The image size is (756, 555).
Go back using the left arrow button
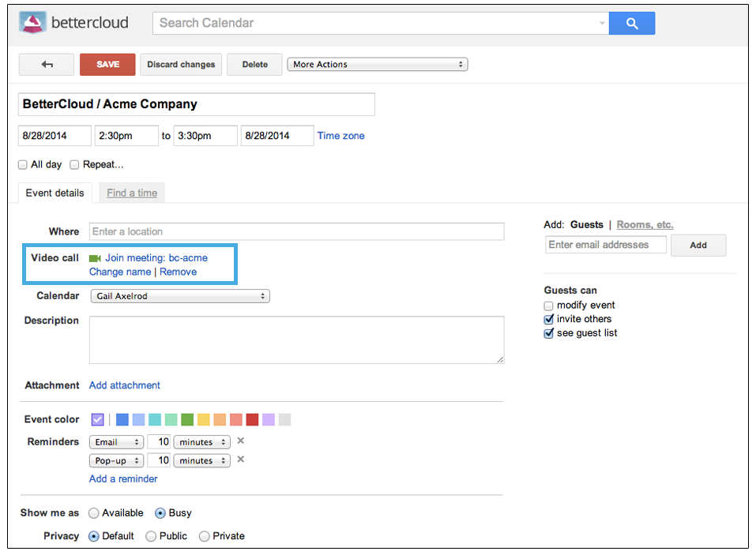click(47, 65)
